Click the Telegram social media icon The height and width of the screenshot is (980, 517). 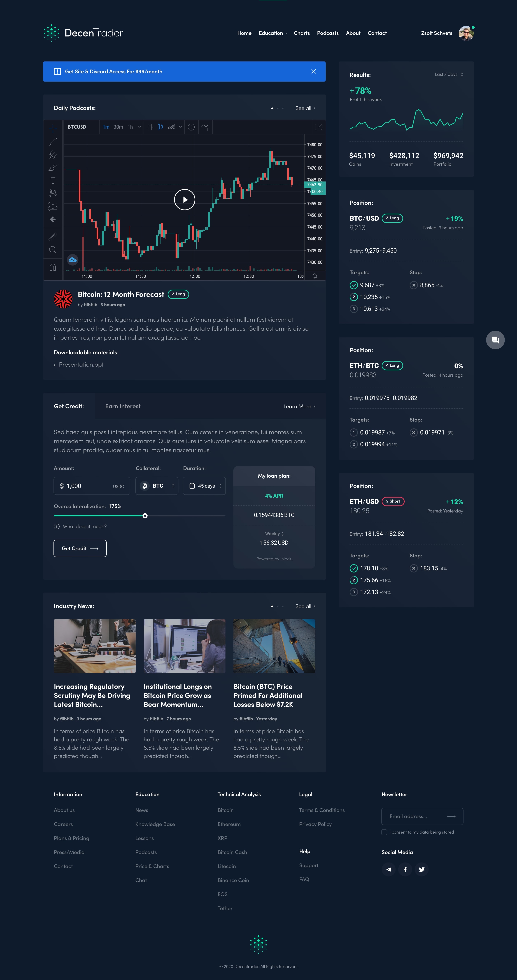click(x=388, y=869)
